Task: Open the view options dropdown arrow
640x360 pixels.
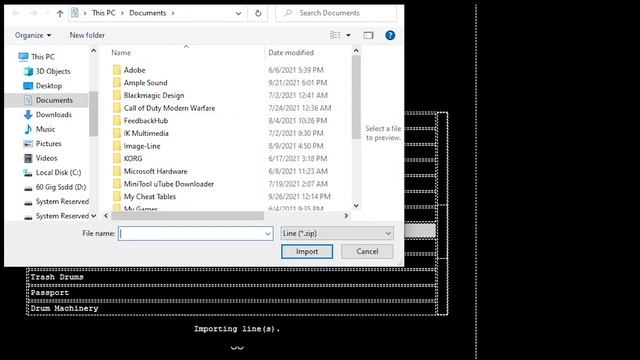Action: 348,36
